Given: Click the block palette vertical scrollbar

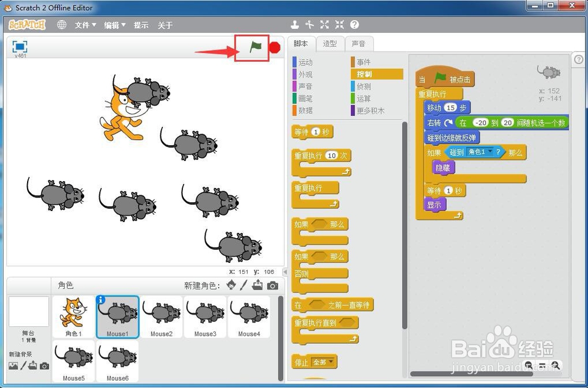Looking at the screenshot, I should pyautogui.click(x=405, y=225).
